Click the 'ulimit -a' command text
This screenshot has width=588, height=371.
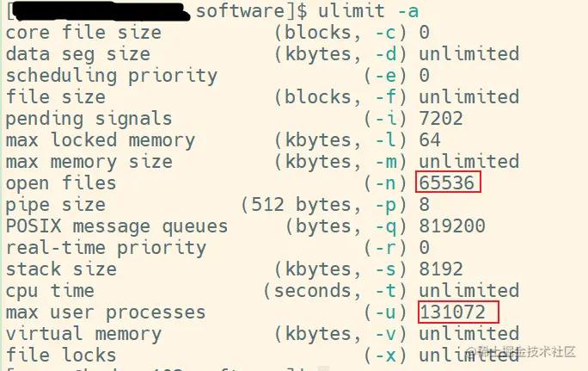point(368,10)
